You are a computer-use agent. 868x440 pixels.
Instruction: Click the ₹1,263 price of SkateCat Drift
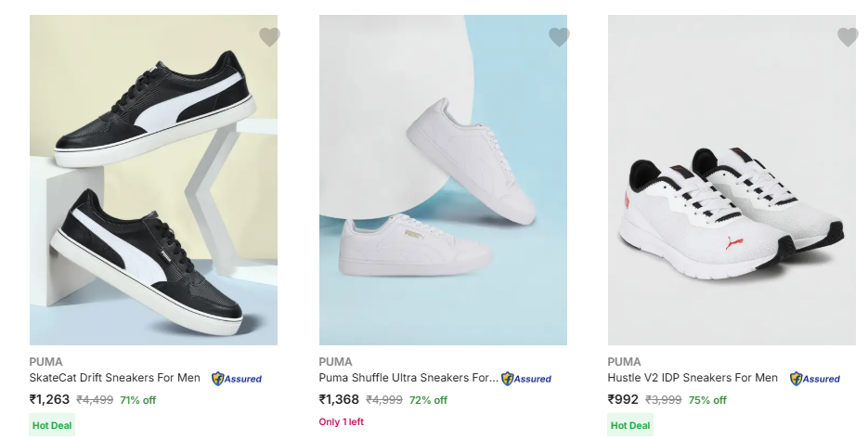50,400
